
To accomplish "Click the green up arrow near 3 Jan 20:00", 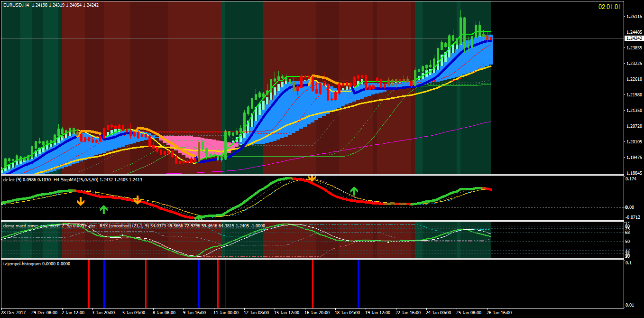I will pyautogui.click(x=104, y=209).
